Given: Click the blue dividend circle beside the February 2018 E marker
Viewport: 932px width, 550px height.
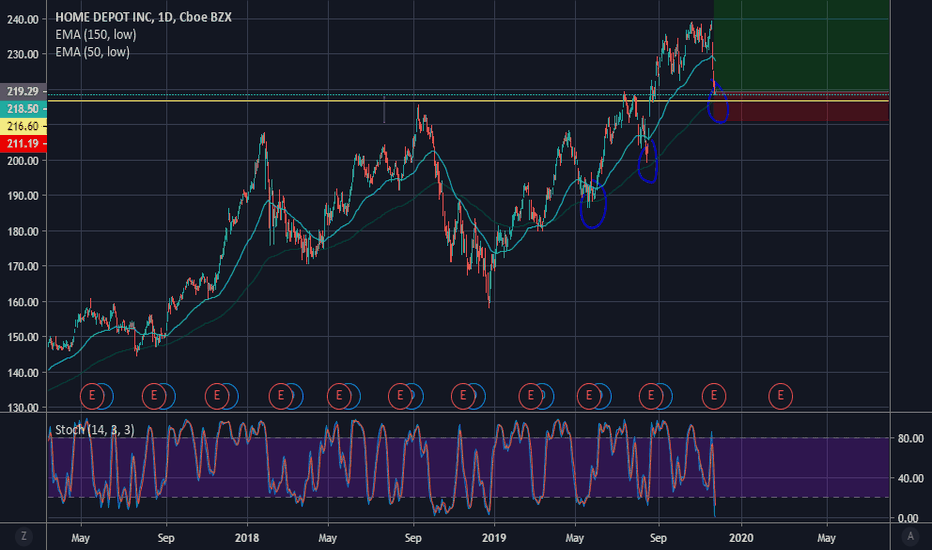Looking at the screenshot, I should (298, 396).
